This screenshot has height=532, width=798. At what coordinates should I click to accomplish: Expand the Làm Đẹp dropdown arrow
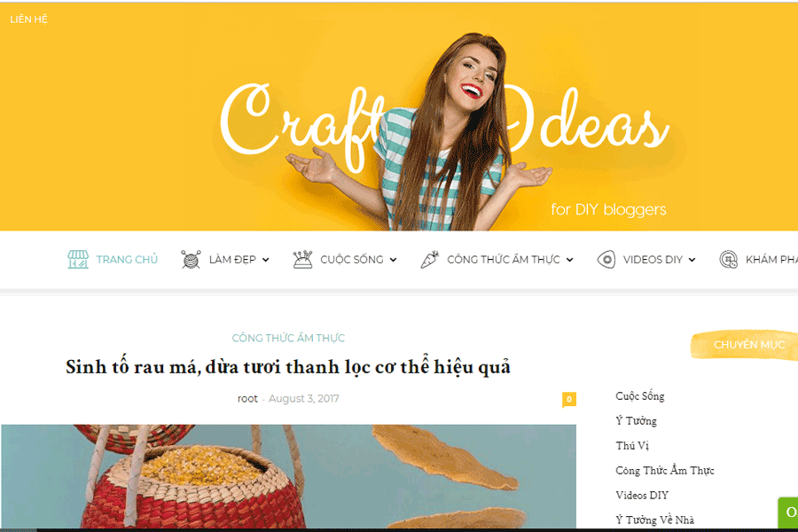(x=266, y=260)
